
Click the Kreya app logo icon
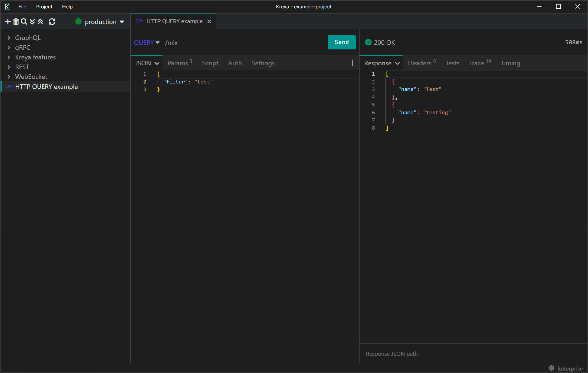coord(7,7)
